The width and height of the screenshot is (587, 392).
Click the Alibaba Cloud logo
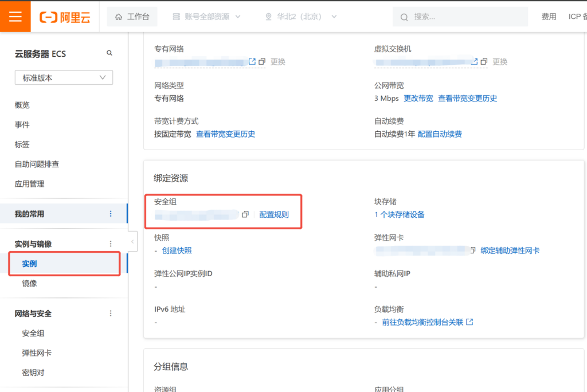(x=65, y=17)
